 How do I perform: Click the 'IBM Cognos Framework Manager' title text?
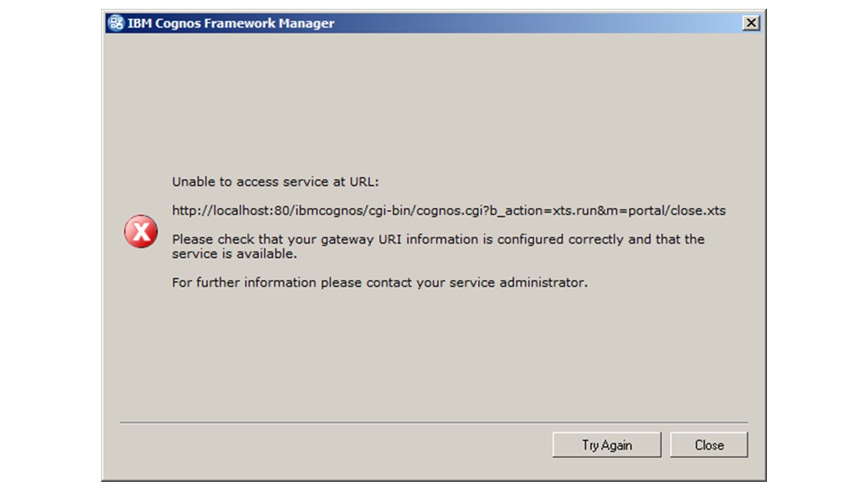(231, 23)
